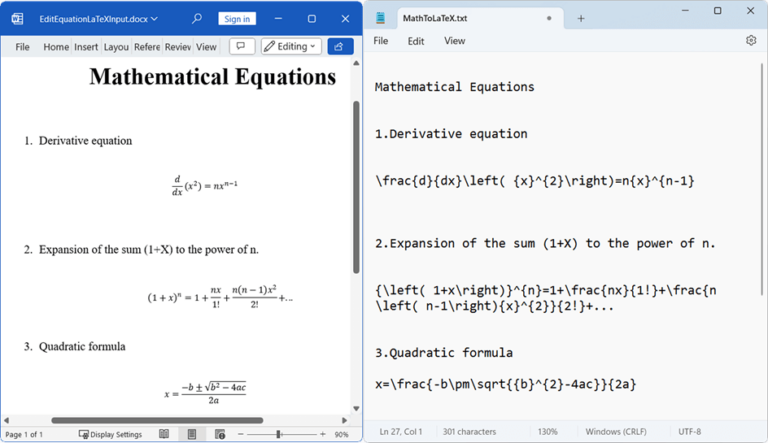Image resolution: width=768 pixels, height=443 pixels.
Task: Open the Insert tab in Word
Action: (x=86, y=46)
